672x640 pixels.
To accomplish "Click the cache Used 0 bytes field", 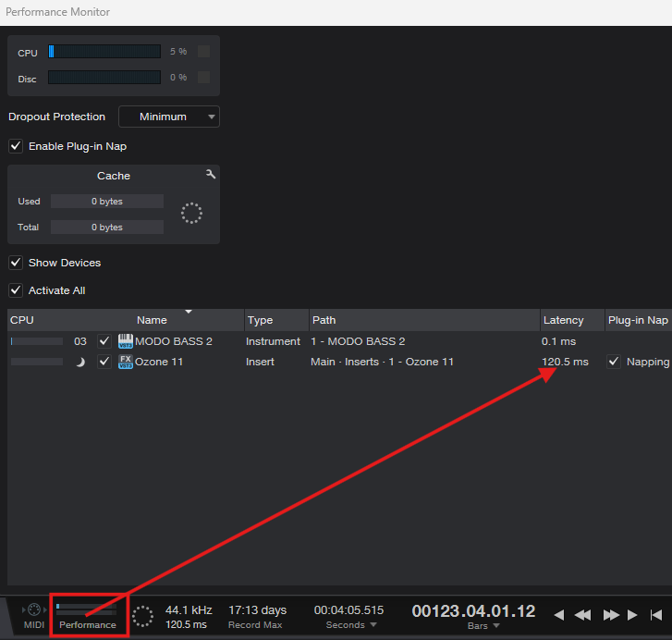I will coord(107,201).
